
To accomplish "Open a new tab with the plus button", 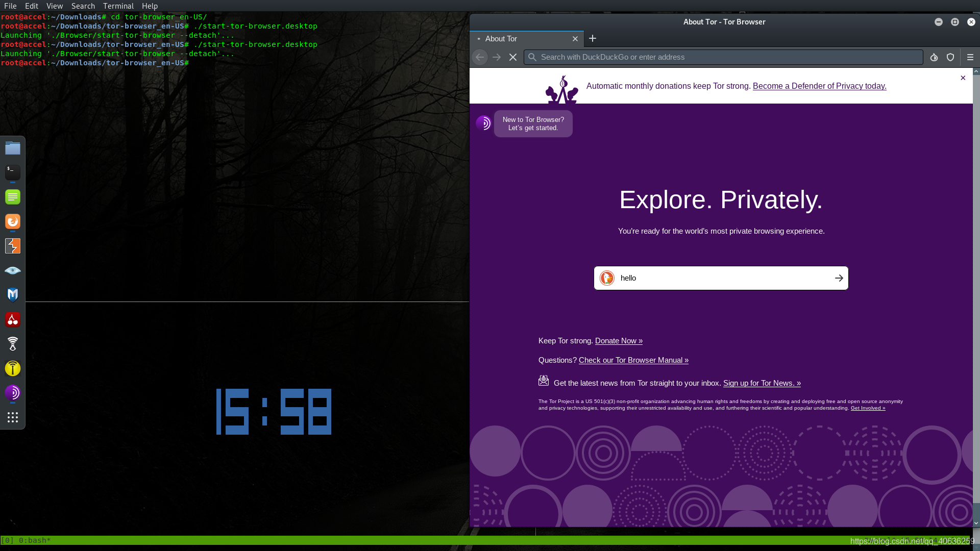I will (x=593, y=39).
